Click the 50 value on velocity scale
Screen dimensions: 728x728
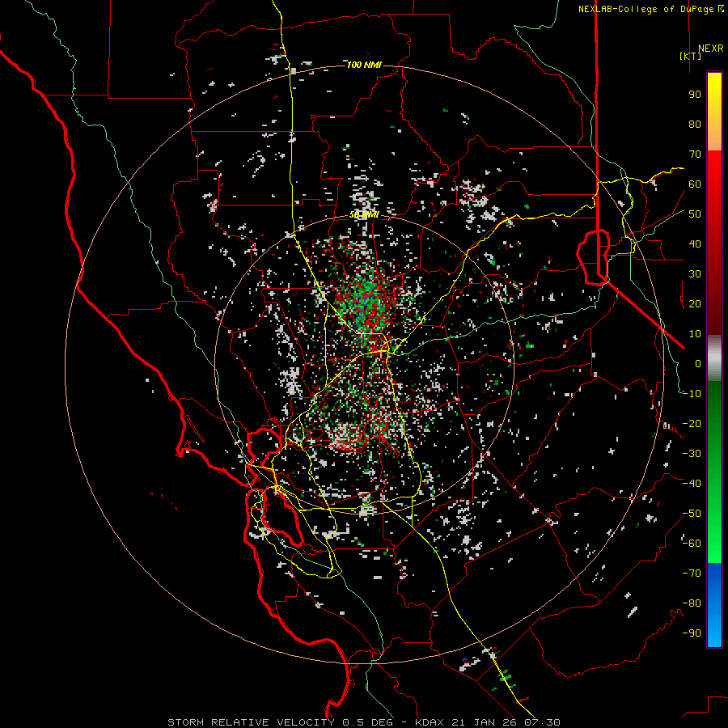coord(695,214)
